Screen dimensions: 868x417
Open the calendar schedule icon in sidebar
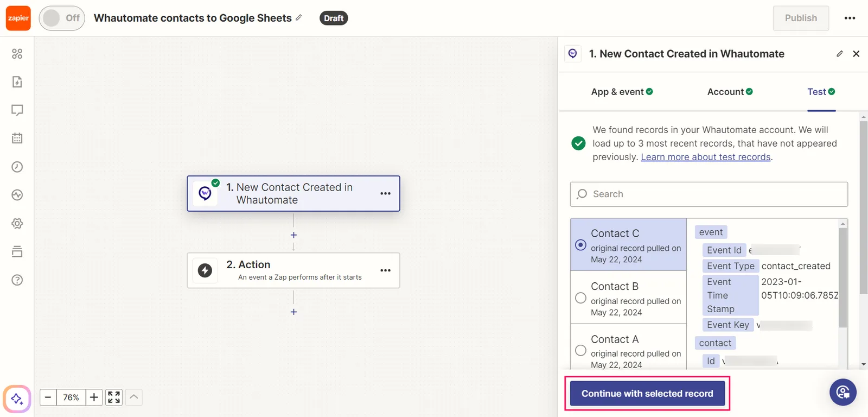(x=17, y=138)
